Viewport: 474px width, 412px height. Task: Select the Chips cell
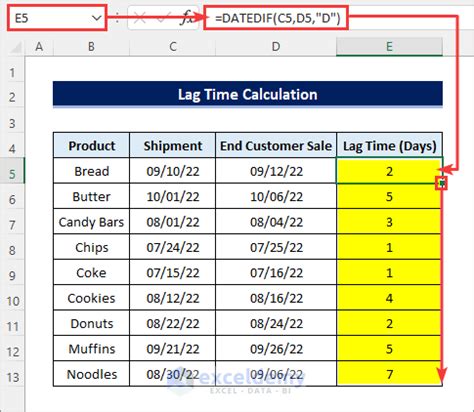click(x=91, y=247)
